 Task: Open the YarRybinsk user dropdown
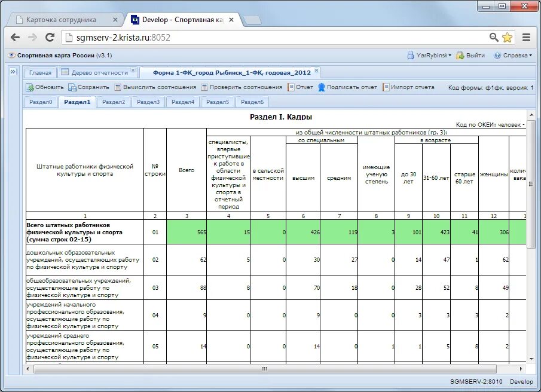click(429, 55)
